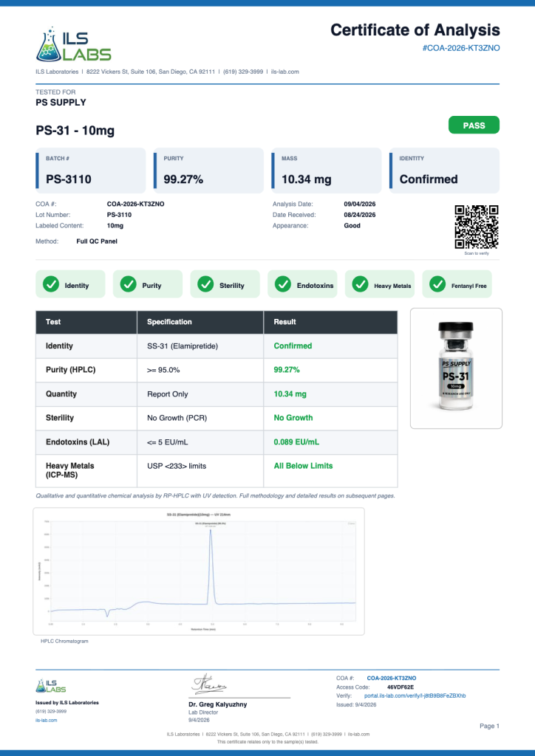Click ils-lab.com in the header address line
The height and width of the screenshot is (756, 535).
[284, 72]
